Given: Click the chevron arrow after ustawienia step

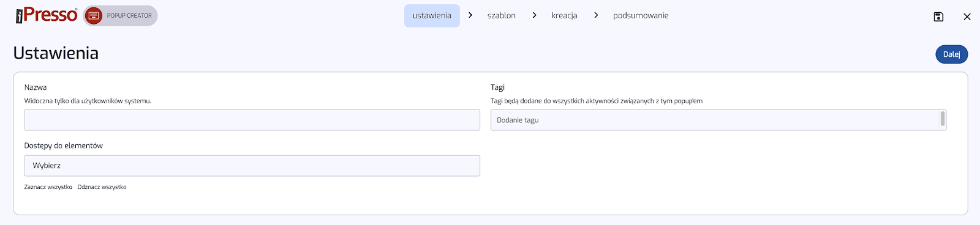Looking at the screenshot, I should 470,15.
